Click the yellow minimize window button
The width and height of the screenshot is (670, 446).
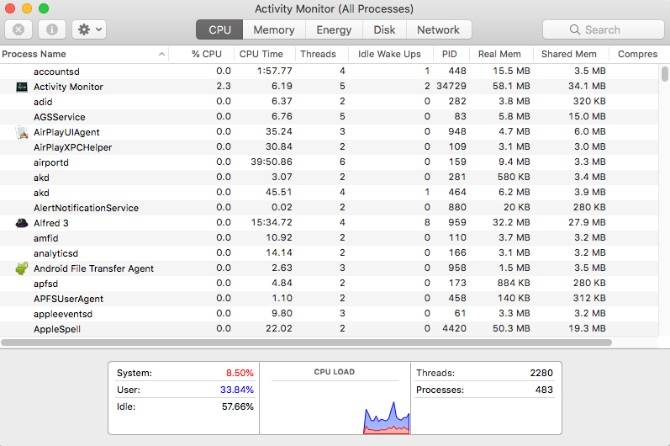pos(26,8)
